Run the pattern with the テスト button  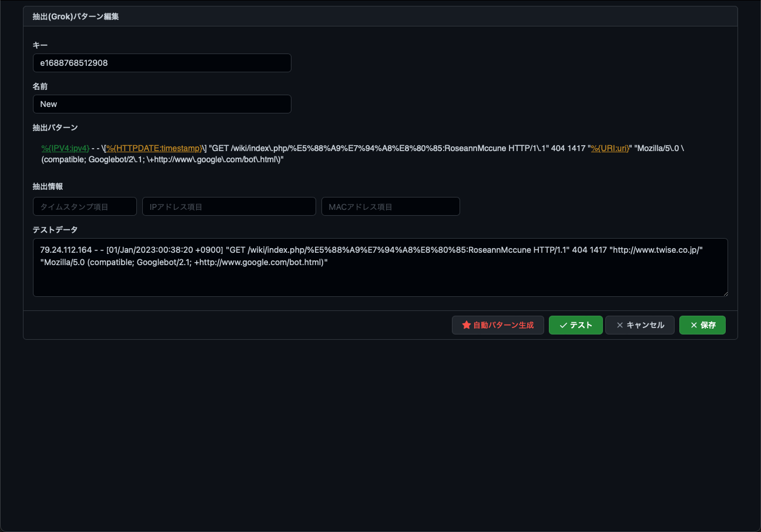click(575, 325)
